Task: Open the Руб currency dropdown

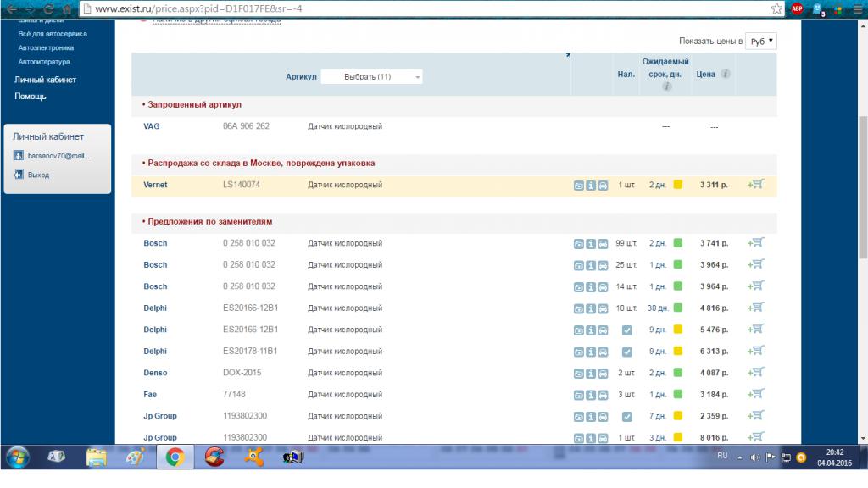Action: click(x=761, y=41)
